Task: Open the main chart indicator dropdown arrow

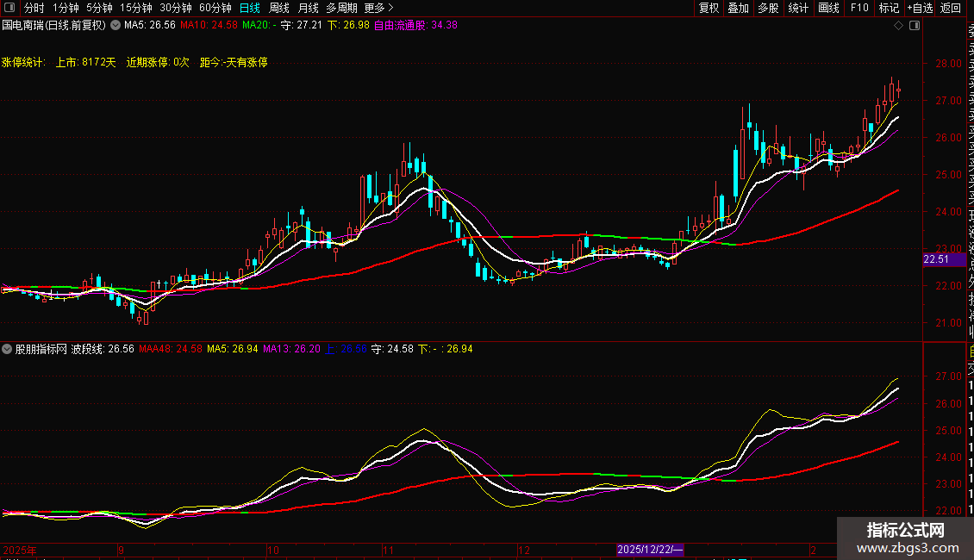Action: pos(116,26)
